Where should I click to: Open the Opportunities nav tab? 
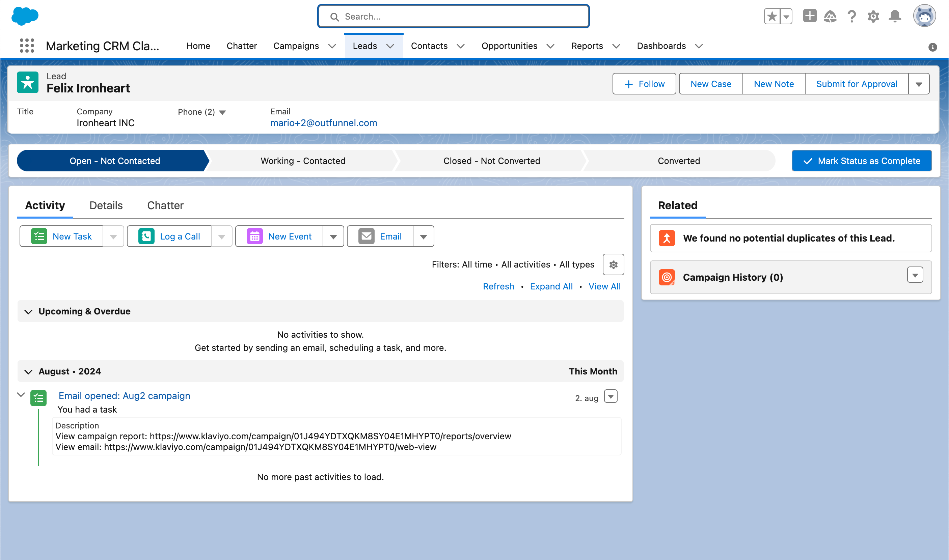pyautogui.click(x=509, y=46)
